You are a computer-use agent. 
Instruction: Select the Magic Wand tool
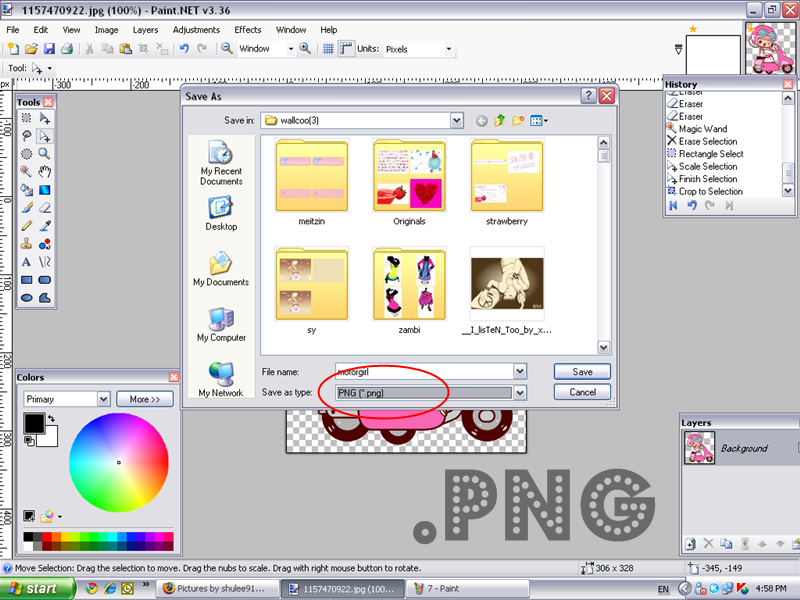[x=27, y=172]
